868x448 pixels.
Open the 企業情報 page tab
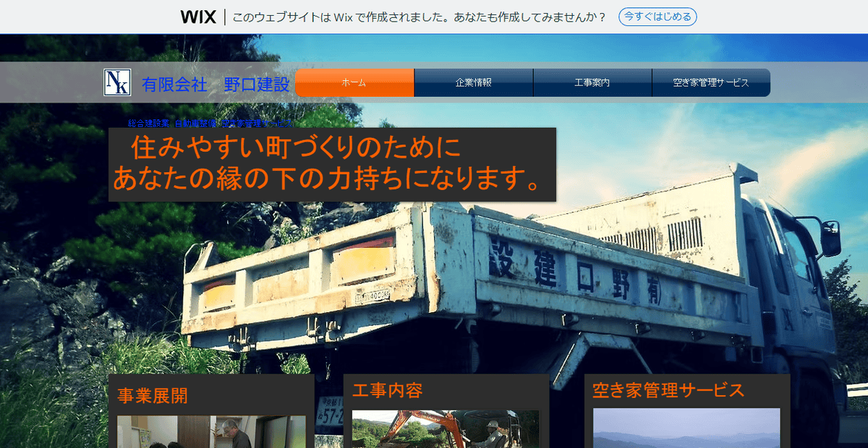pos(473,83)
